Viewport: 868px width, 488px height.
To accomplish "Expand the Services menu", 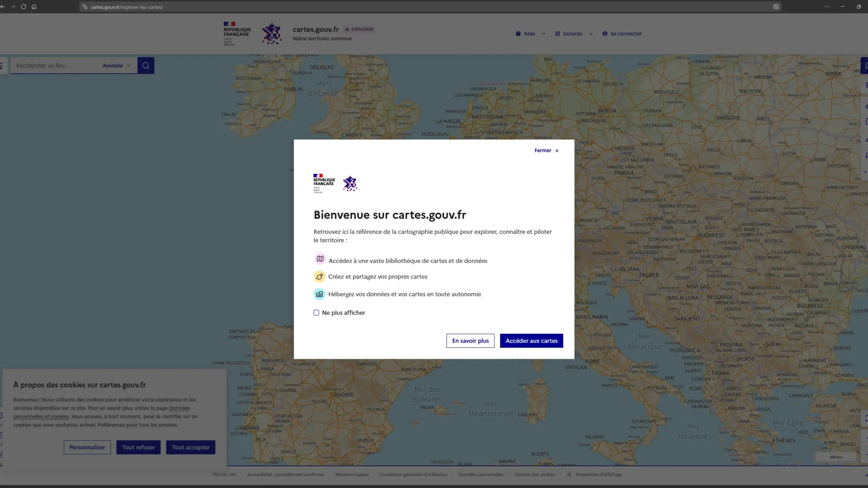I will coord(574,33).
